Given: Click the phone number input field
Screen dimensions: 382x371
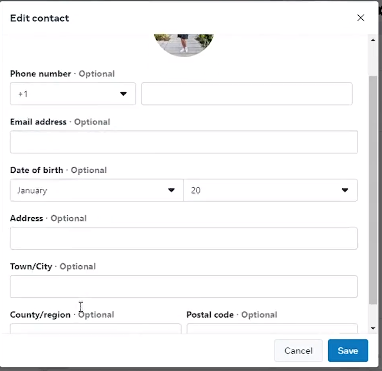Looking at the screenshot, I should (247, 94).
